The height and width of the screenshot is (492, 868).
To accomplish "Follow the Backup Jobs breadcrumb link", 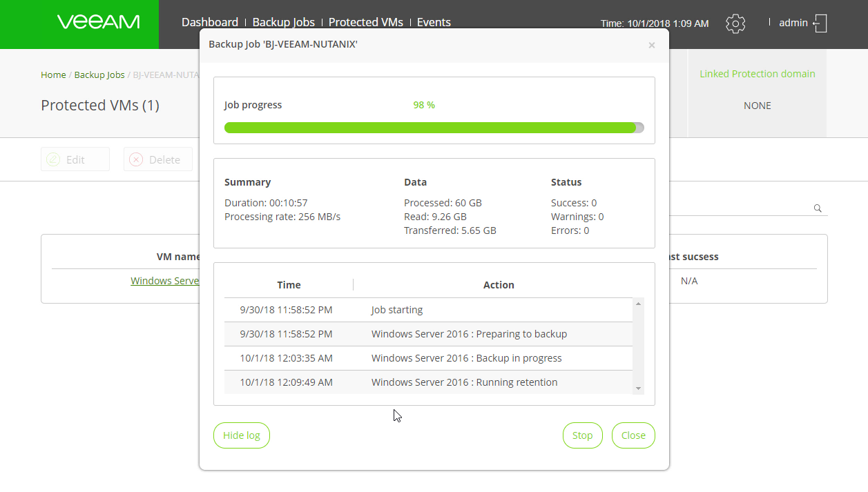I will point(99,75).
